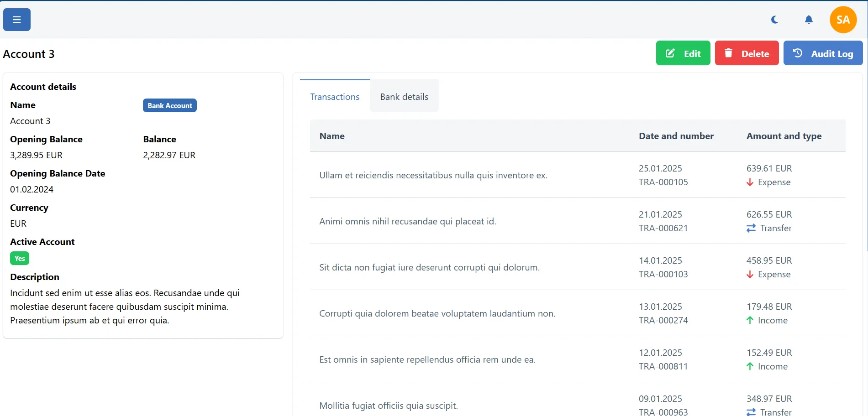This screenshot has width=868, height=416.
Task: Open the notifications bell
Action: click(x=808, y=20)
